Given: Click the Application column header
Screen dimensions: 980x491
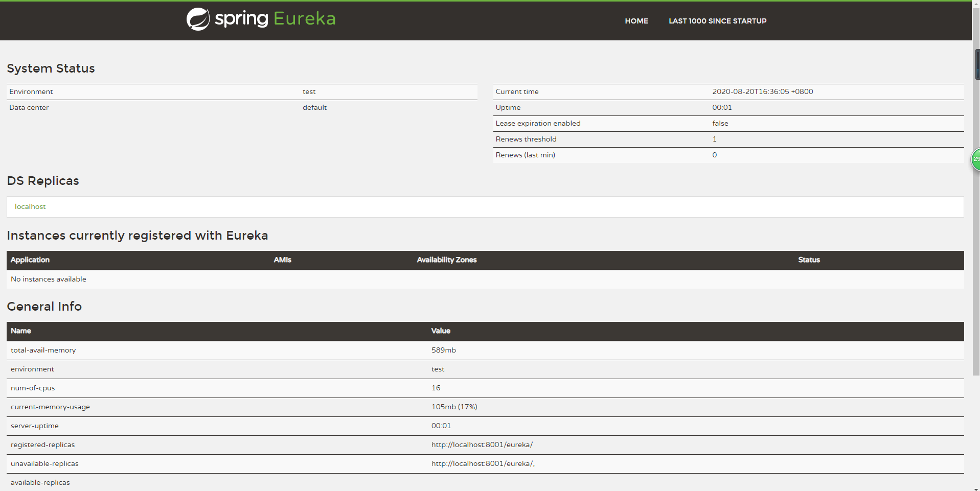Looking at the screenshot, I should pyautogui.click(x=30, y=260).
